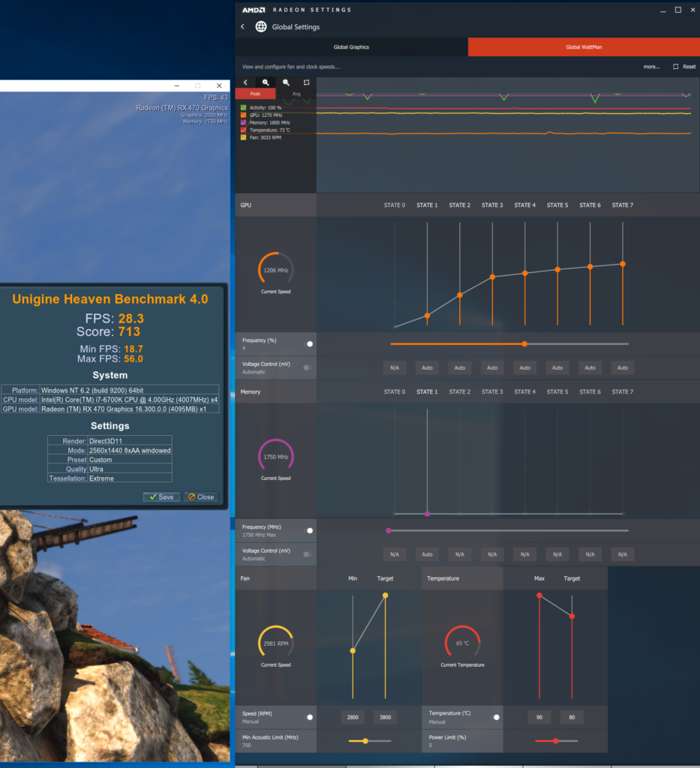
Task: Click GPU voltage N/A button for State 0
Action: coord(395,367)
